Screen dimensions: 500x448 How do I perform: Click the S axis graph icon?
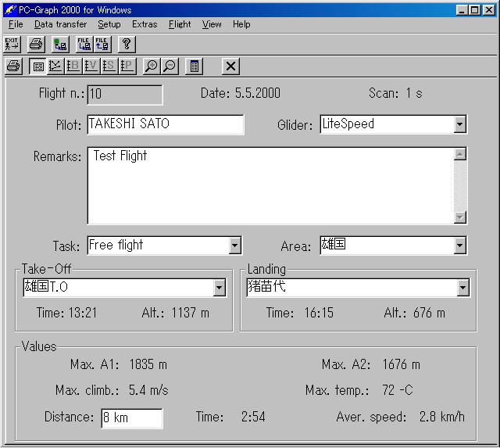(x=109, y=66)
